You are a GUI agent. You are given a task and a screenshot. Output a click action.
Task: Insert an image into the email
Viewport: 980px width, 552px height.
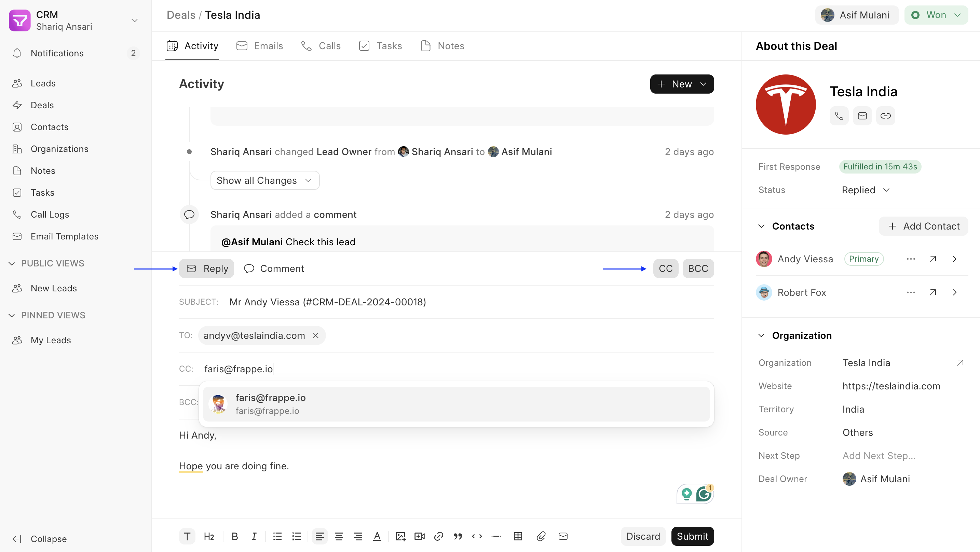(x=400, y=536)
